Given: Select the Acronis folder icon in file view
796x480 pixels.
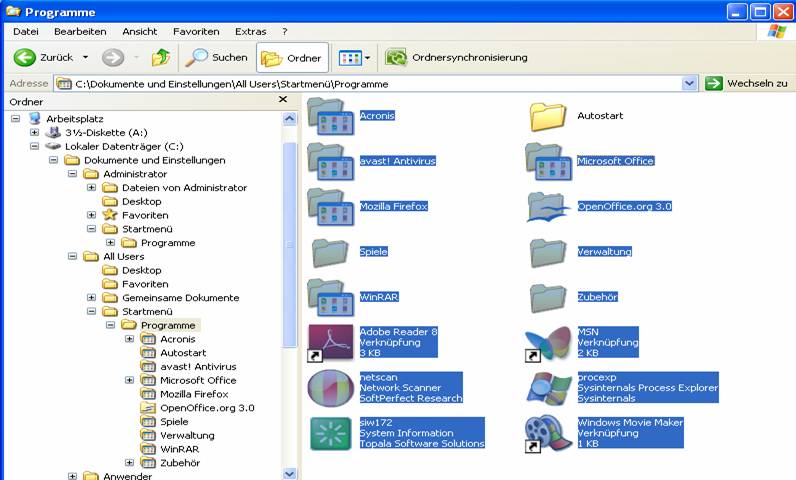Looking at the screenshot, I should [x=330, y=117].
